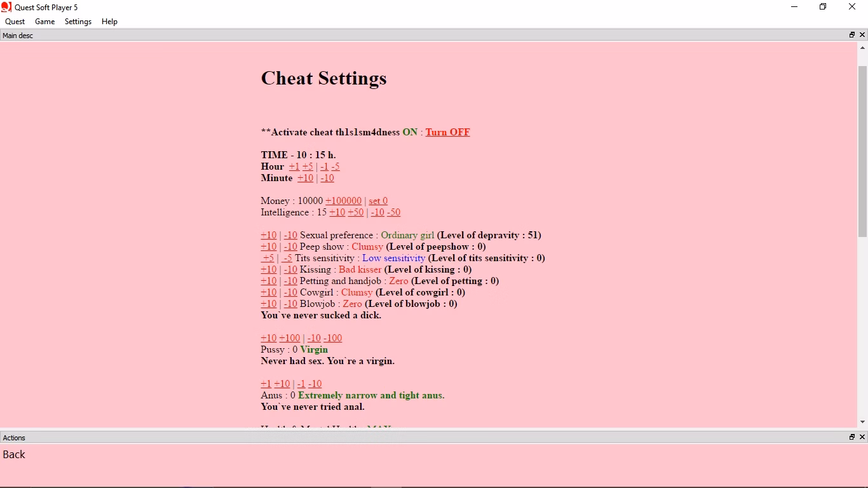Click +10 on the Kissing row
Viewport: 868px width, 488px height.
coord(269,269)
